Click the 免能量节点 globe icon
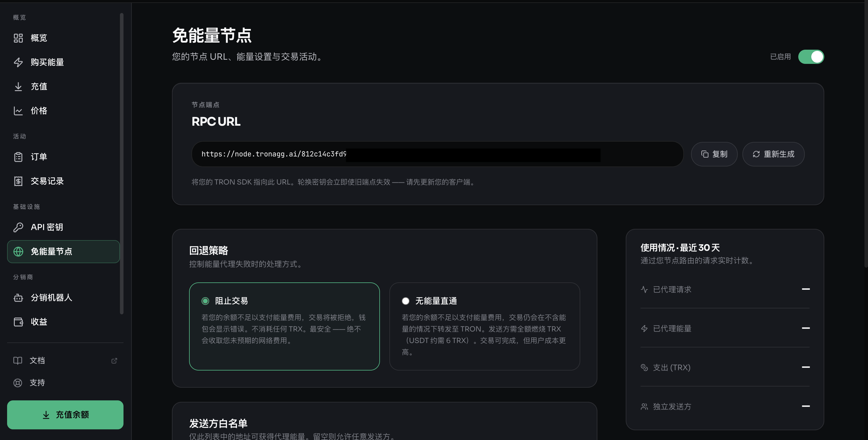868x440 pixels. 18,252
